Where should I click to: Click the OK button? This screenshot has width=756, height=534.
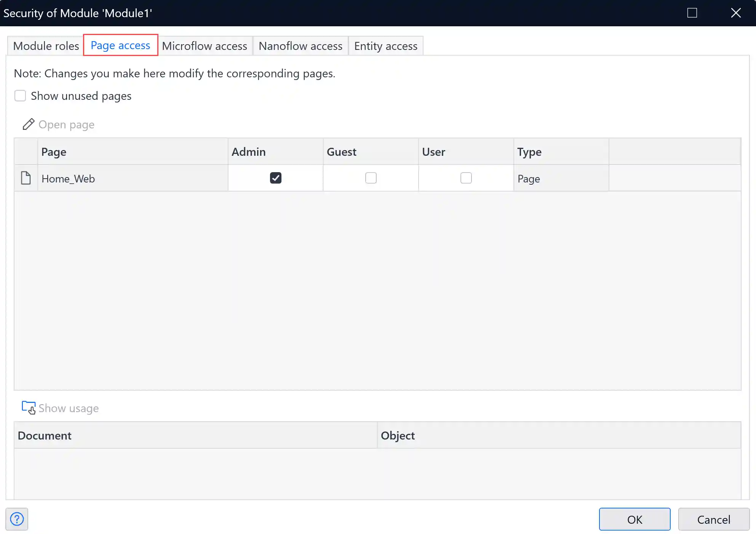click(x=635, y=519)
